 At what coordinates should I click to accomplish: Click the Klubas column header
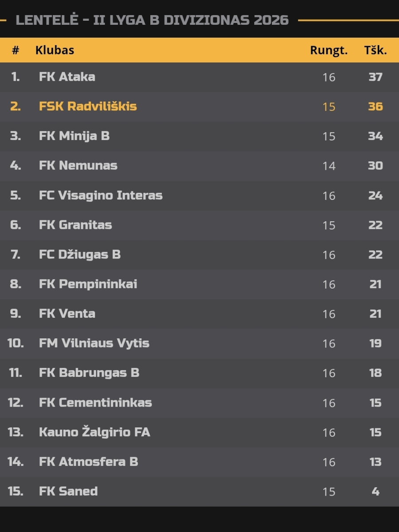click(55, 50)
